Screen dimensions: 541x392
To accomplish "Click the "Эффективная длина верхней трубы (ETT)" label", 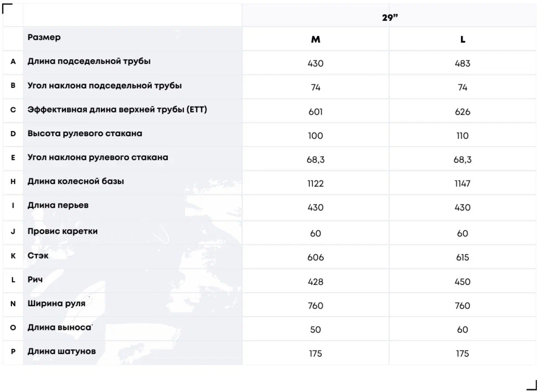I will pyautogui.click(x=117, y=110).
